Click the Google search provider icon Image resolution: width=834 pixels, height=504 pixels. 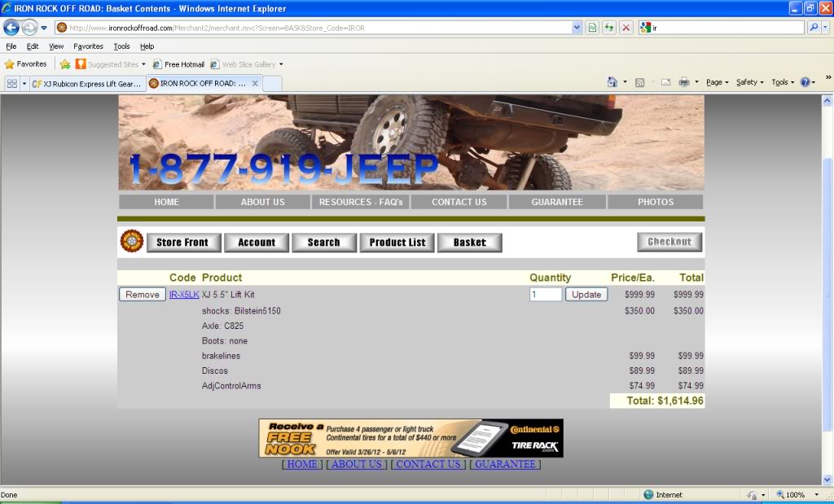tap(645, 28)
